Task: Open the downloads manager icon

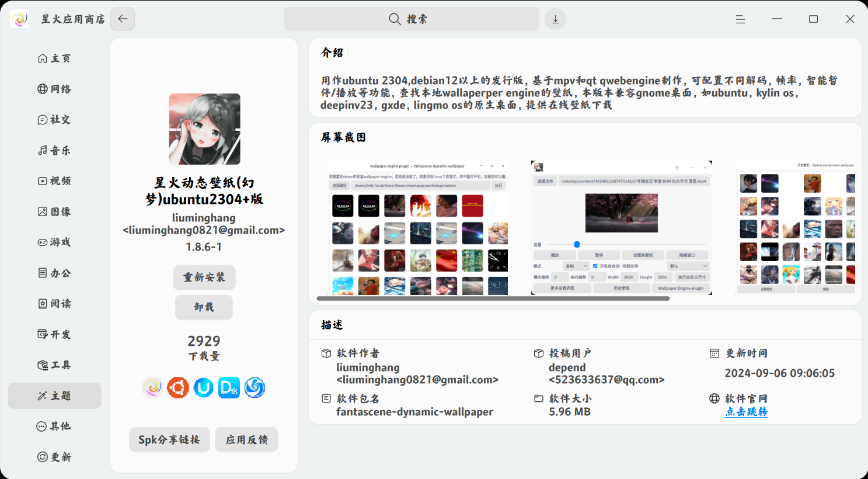Action: [x=555, y=19]
